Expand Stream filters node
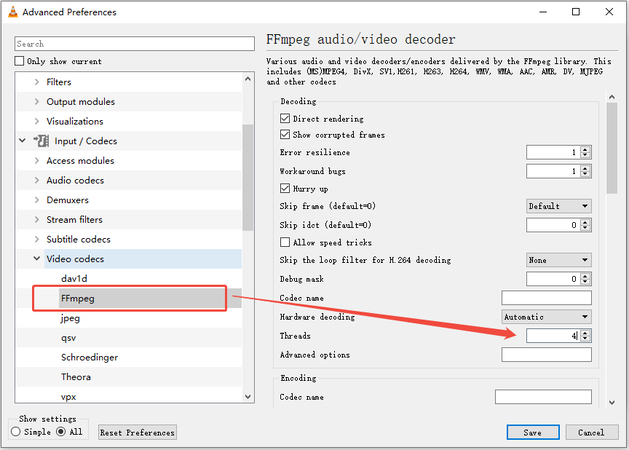Image resolution: width=629 pixels, height=450 pixels. [x=37, y=219]
